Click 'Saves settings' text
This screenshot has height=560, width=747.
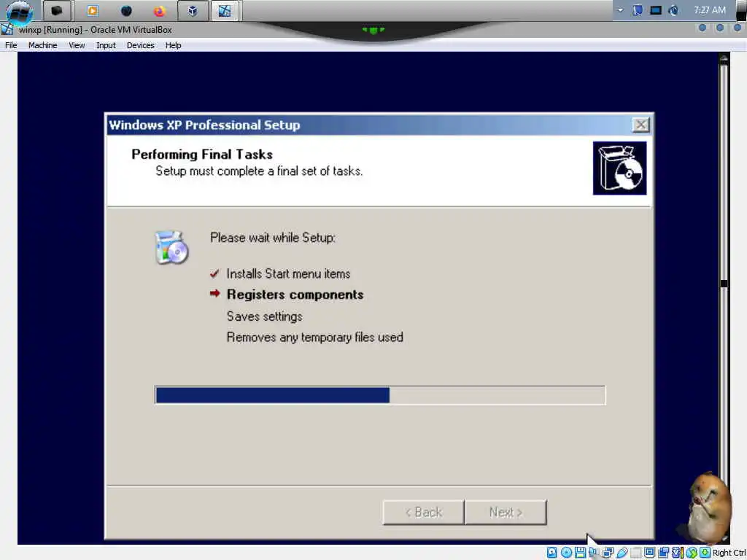pos(264,316)
